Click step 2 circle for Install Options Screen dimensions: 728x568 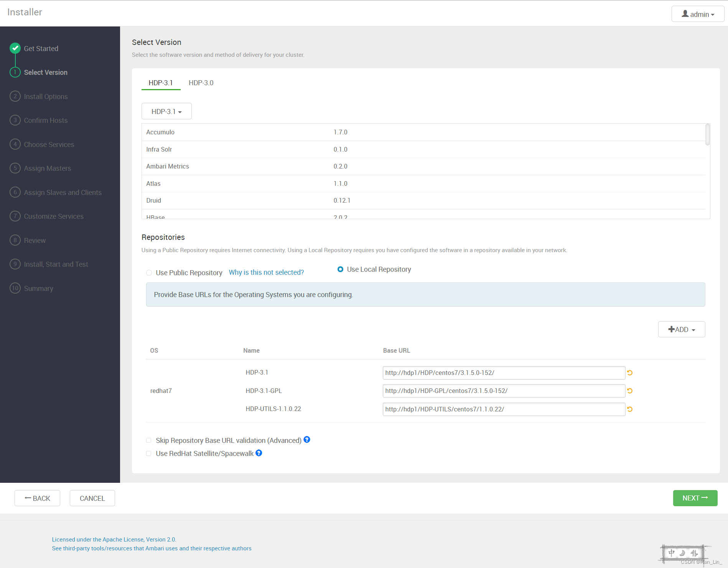coord(15,96)
